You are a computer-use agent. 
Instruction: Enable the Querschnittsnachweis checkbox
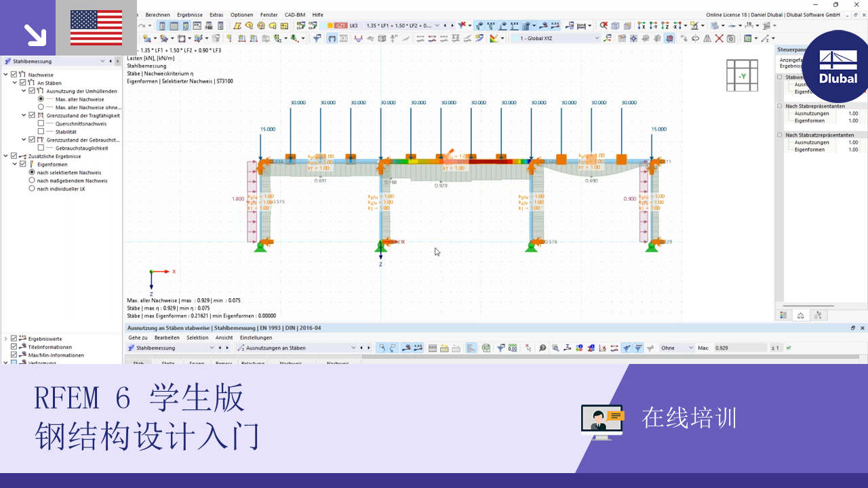coord(41,123)
